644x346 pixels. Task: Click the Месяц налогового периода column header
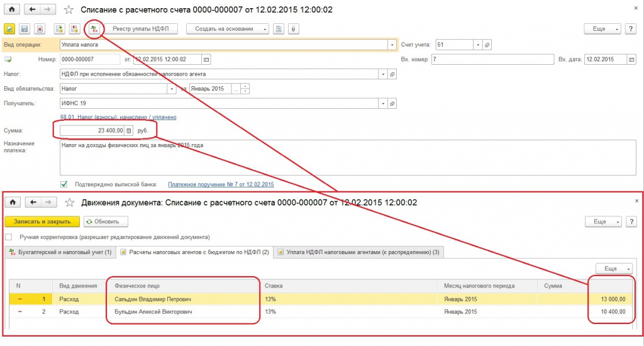tap(487, 286)
